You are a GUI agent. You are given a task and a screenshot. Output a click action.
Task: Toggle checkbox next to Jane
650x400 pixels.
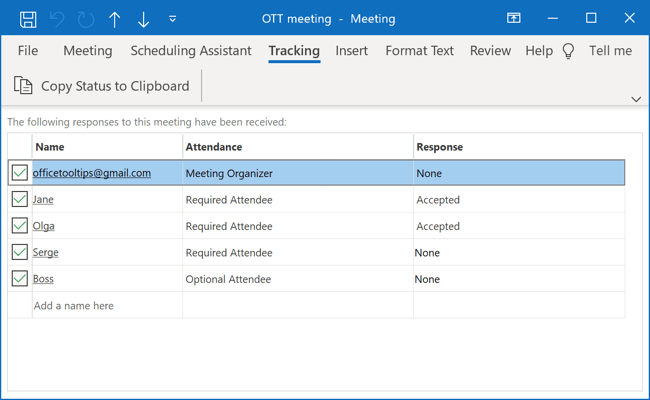click(19, 199)
